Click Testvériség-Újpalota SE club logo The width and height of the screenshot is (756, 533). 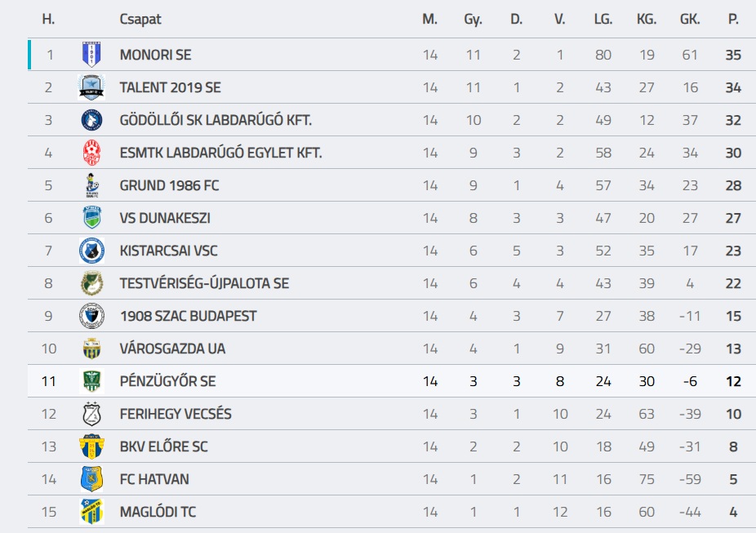pyautogui.click(x=91, y=283)
